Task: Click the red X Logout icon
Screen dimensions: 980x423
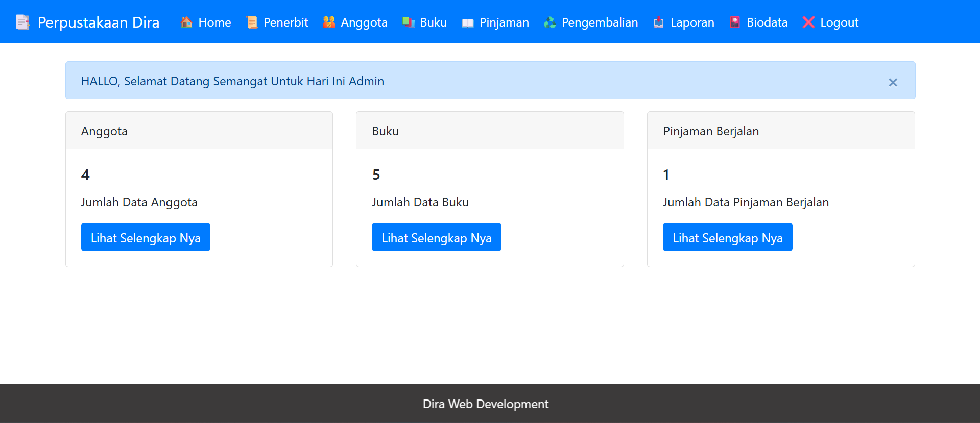Action: (808, 22)
